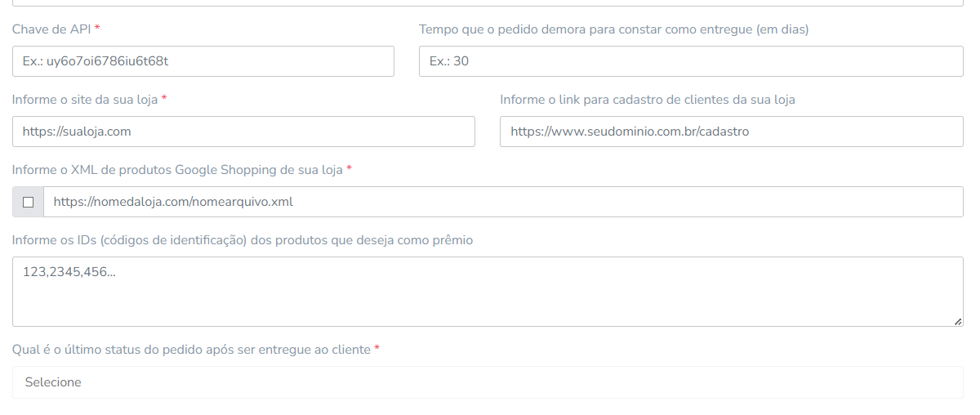
Task: Select the Informe o site da sua loja label
Action: pos(85,100)
